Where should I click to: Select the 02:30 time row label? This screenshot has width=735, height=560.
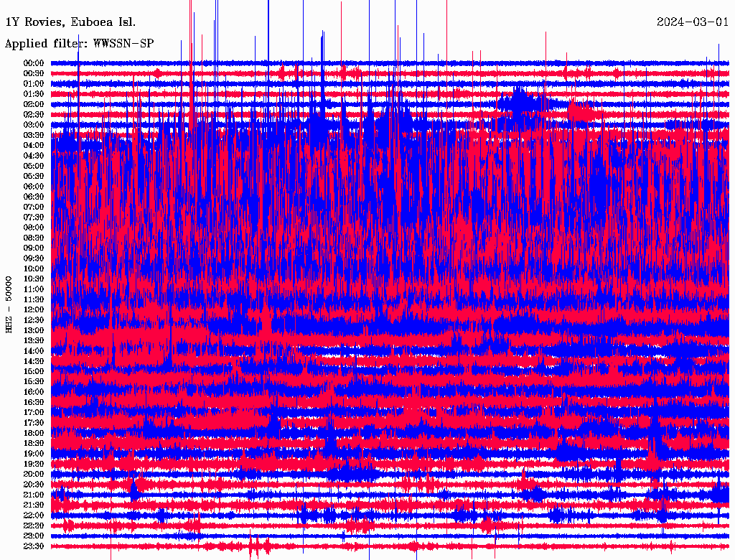[x=34, y=115]
